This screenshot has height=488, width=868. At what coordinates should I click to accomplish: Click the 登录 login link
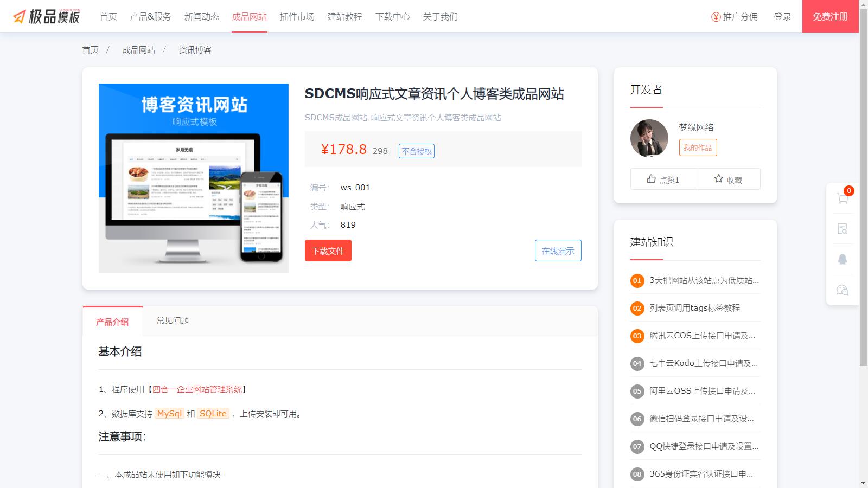coord(783,16)
